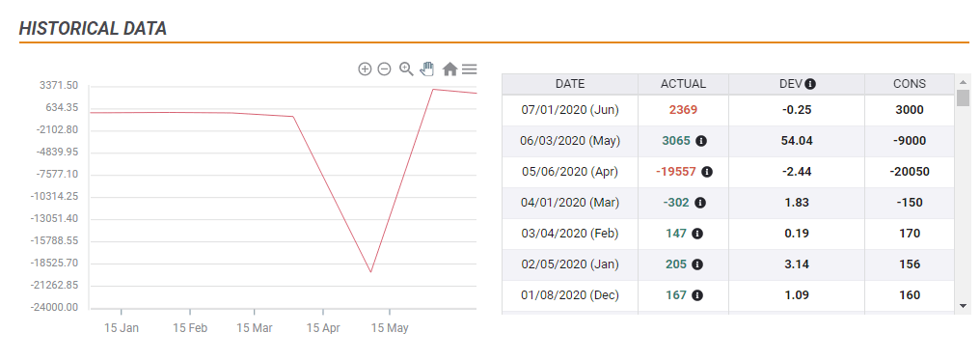Click the table scrollbar down arrow
The height and width of the screenshot is (361, 980).
964,305
